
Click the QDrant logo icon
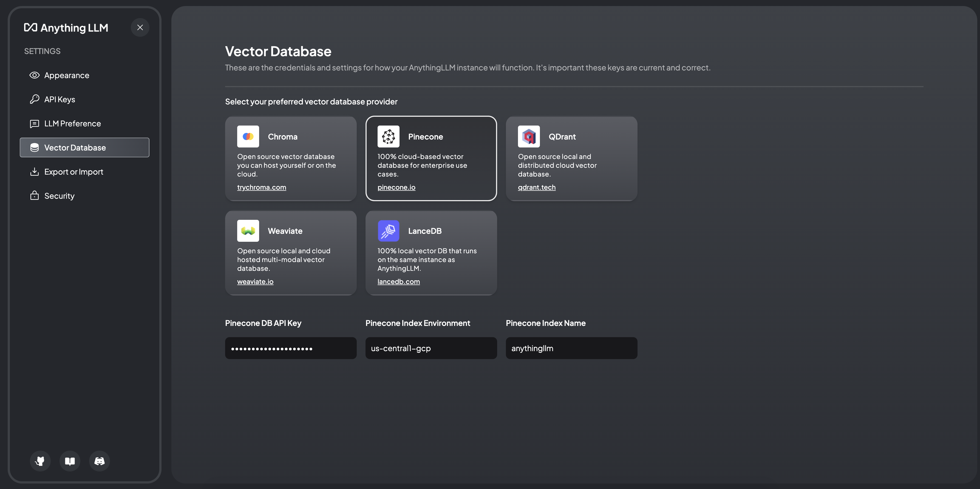tap(529, 137)
